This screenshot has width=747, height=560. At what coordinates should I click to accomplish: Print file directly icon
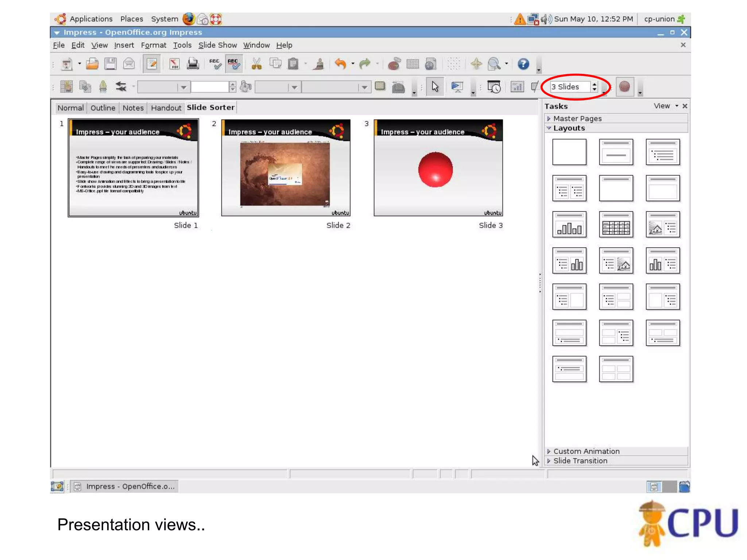click(x=193, y=64)
